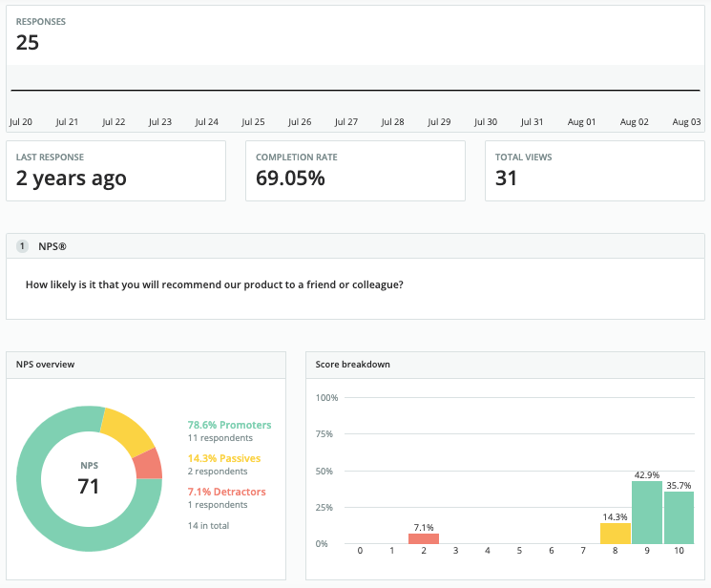
Task: Click the 35.7% bar value label
Action: pyautogui.click(x=679, y=486)
